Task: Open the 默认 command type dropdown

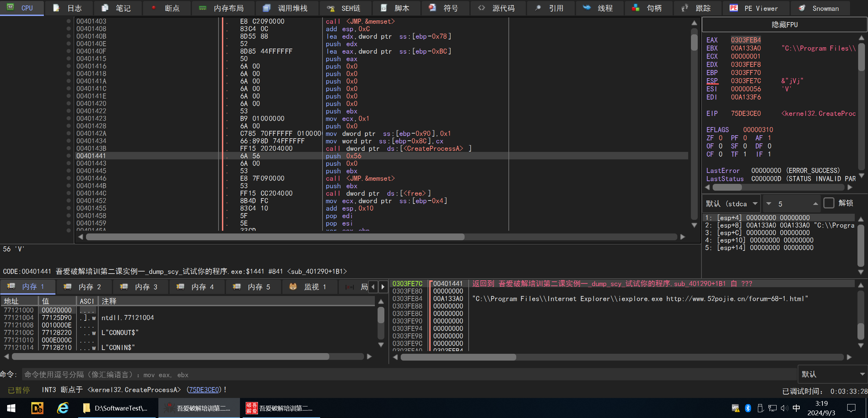Action: click(x=832, y=374)
